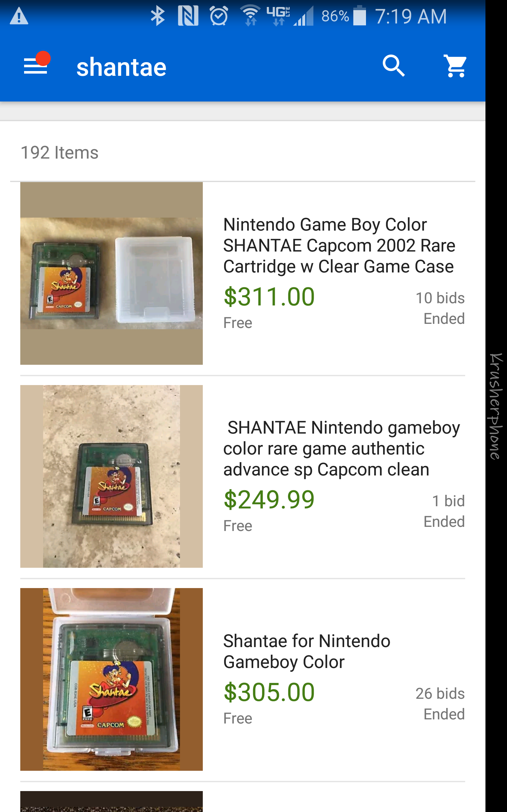
Task: Tap the warning triangle status icon
Action: pyautogui.click(x=19, y=16)
